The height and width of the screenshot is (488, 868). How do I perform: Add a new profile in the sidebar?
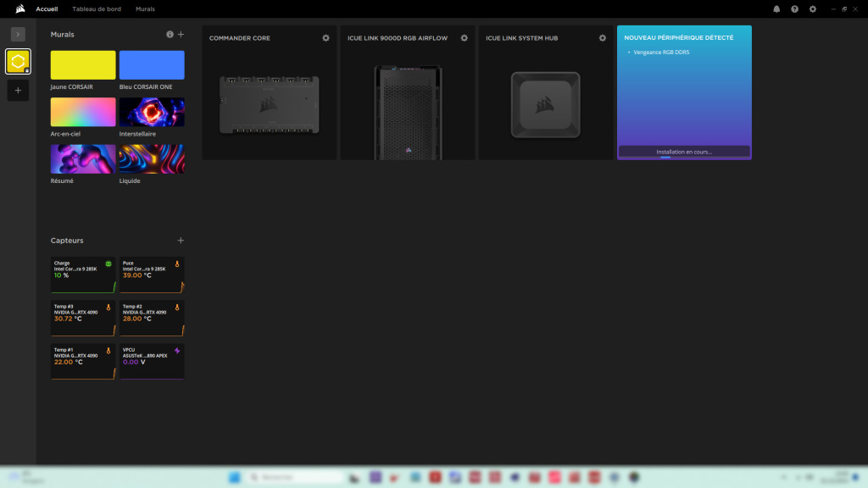point(19,91)
